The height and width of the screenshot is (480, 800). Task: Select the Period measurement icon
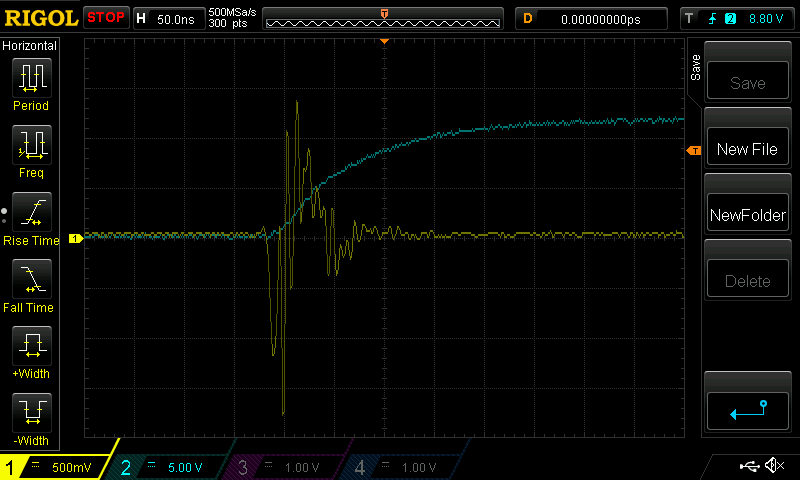click(x=32, y=78)
